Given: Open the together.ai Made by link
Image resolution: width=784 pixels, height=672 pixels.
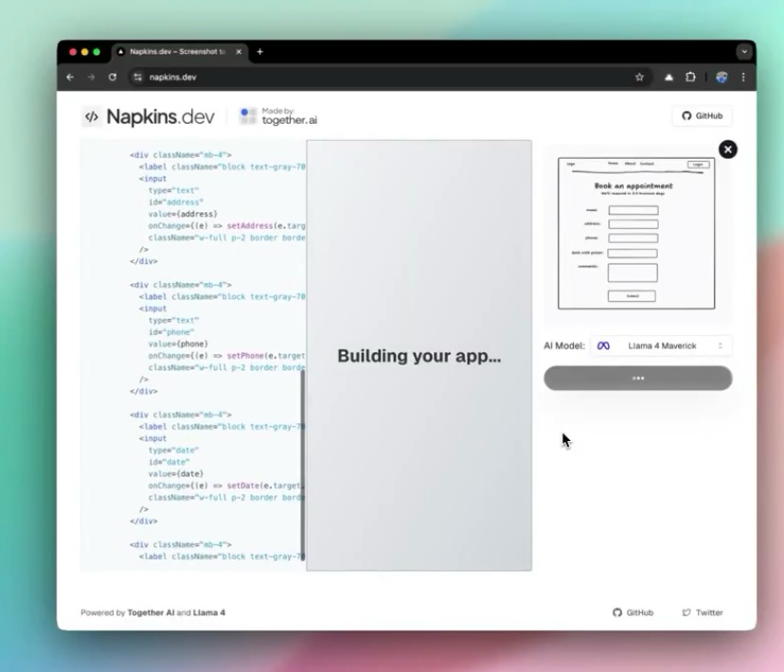Looking at the screenshot, I should tap(278, 115).
